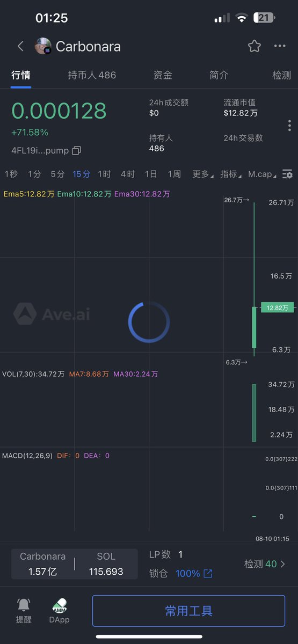Switch chart to 1时 interval
Image resolution: width=298 pixels, height=644 pixels.
(104, 174)
